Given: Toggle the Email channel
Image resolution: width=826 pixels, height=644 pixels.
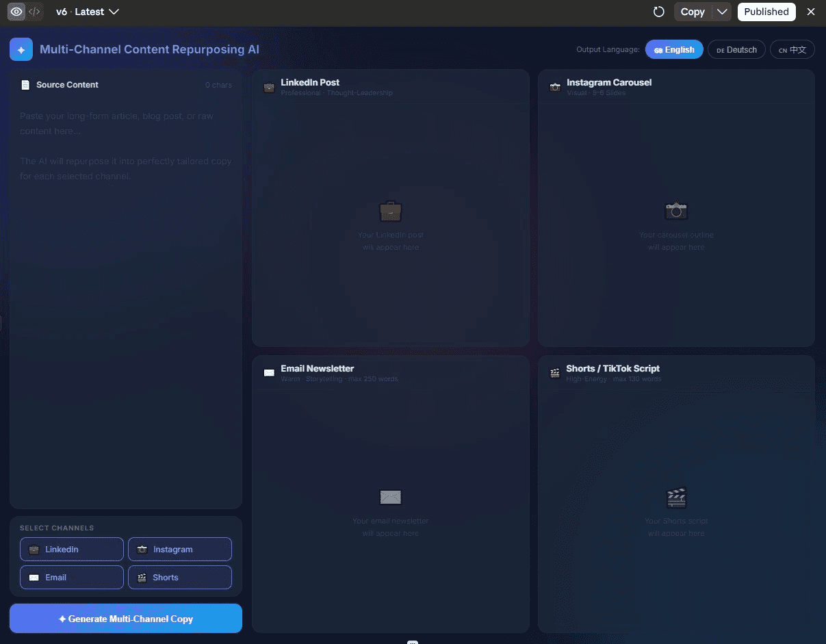Looking at the screenshot, I should 72,577.
